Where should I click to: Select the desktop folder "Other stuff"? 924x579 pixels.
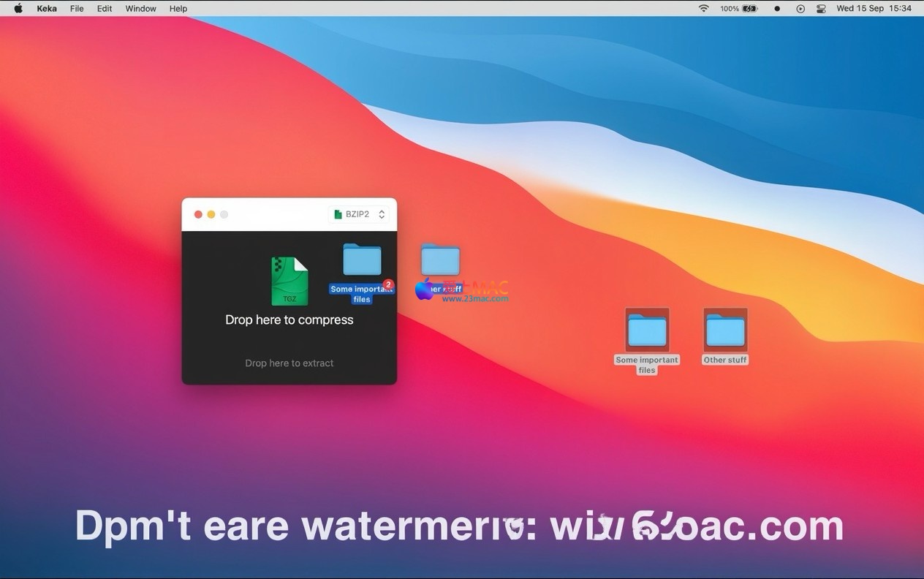click(725, 332)
